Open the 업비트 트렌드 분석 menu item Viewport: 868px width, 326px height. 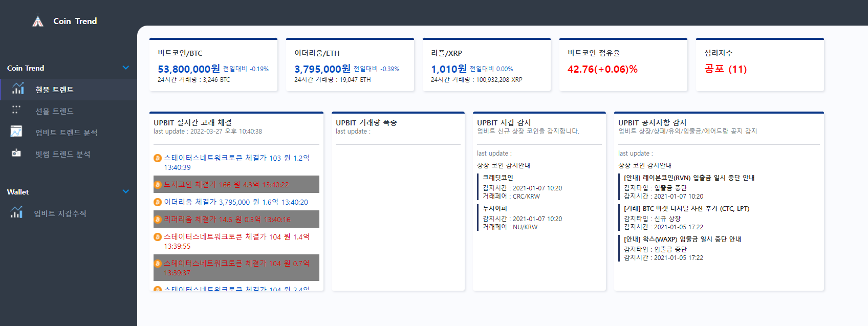coord(69,133)
